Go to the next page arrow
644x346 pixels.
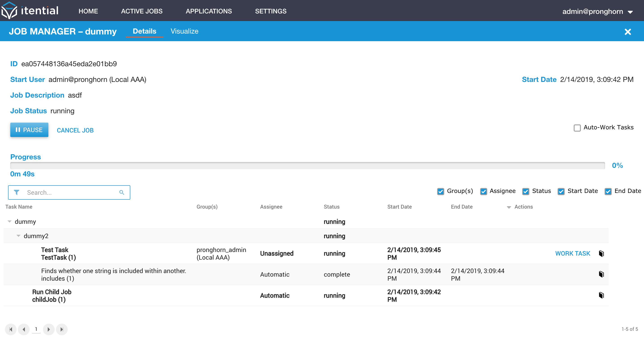[x=49, y=329]
